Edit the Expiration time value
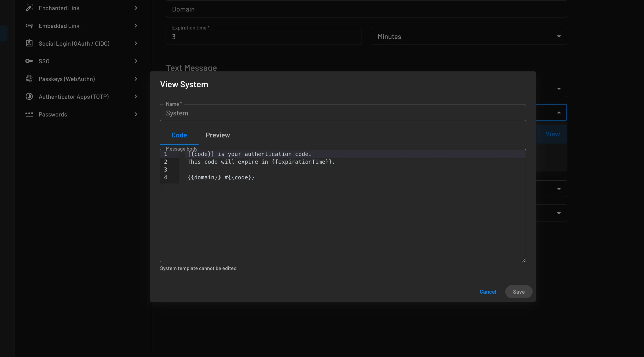This screenshot has width=644, height=357. [264, 37]
